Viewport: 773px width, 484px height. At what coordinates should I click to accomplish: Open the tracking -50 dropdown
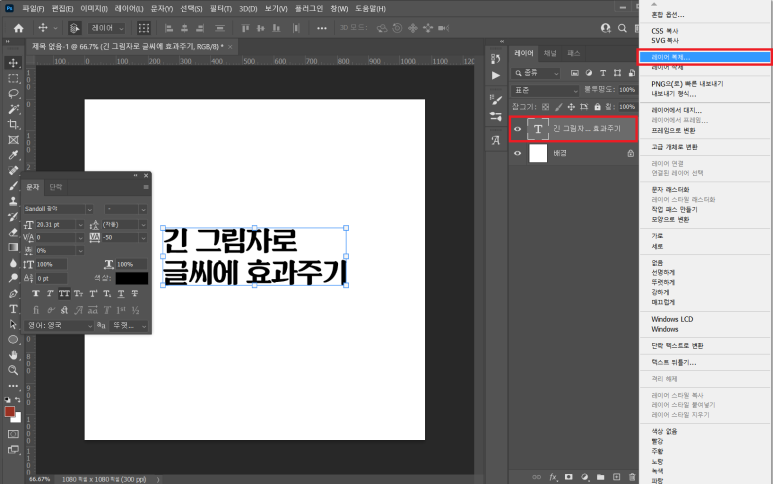click(x=143, y=238)
